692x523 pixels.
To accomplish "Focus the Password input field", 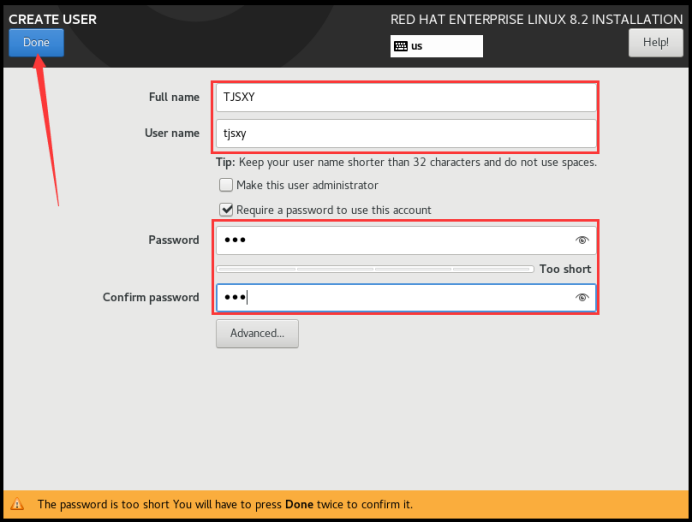I will 406,240.
